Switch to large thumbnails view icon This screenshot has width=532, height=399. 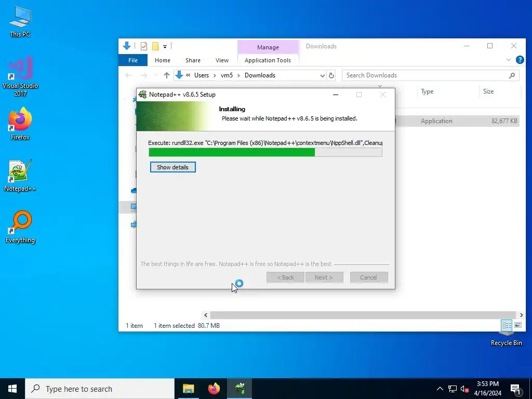point(518,325)
